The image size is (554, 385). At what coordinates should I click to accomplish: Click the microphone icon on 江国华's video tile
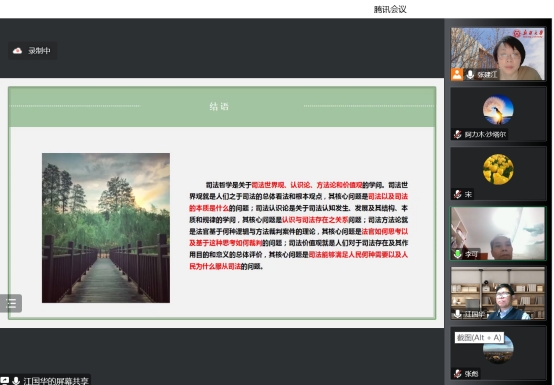458,314
